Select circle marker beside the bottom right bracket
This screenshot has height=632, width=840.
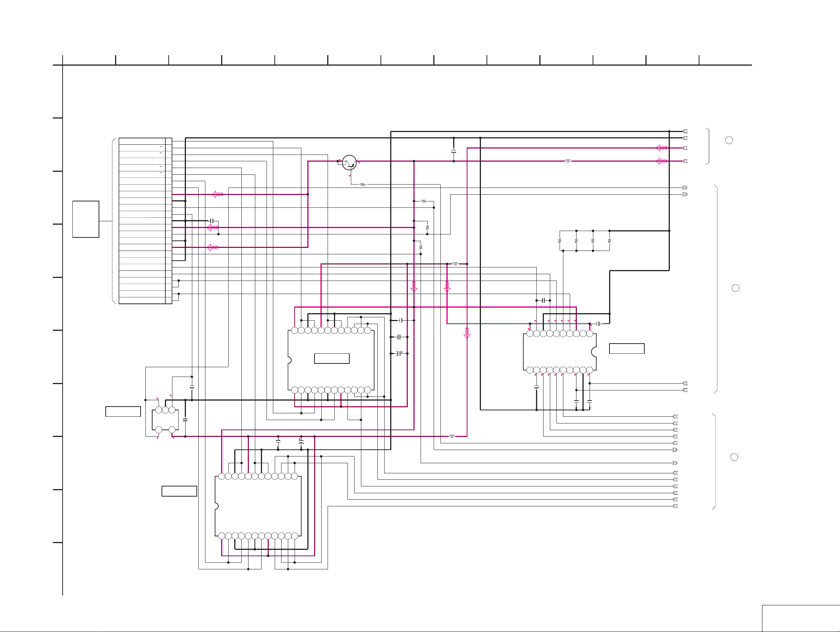(734, 457)
